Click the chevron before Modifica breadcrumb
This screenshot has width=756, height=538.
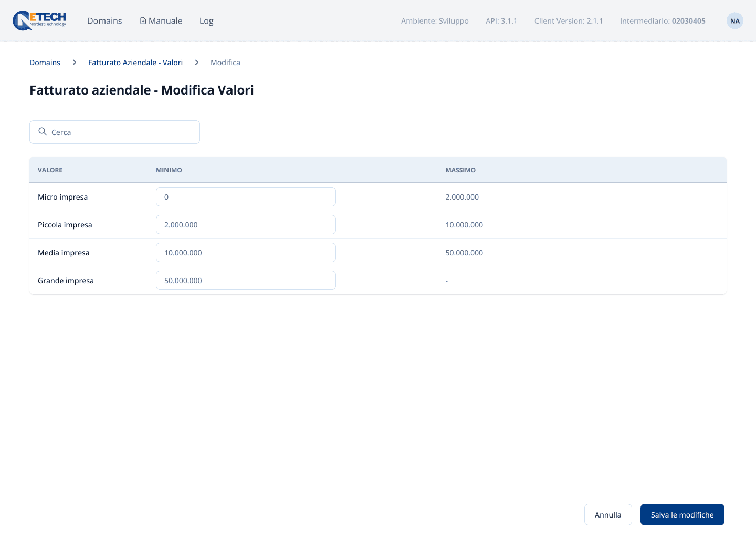pos(197,63)
